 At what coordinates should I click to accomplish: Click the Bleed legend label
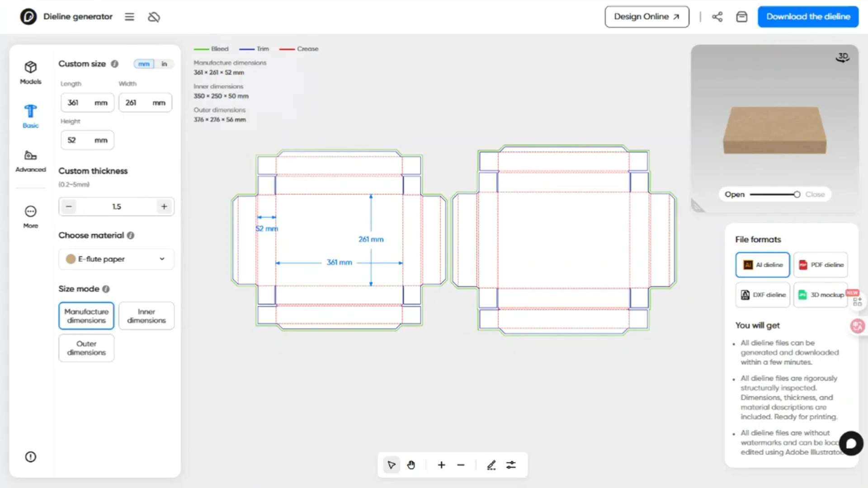[x=220, y=49]
